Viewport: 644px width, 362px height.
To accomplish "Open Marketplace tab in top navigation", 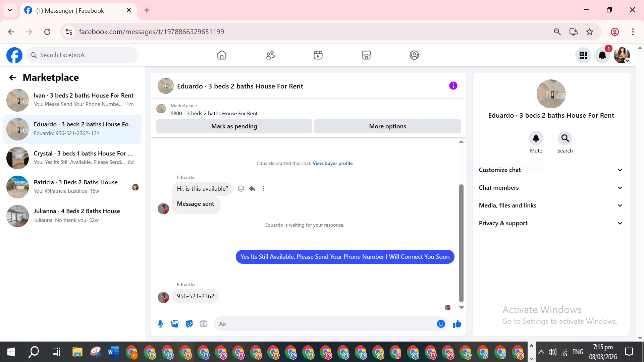I will [366, 55].
